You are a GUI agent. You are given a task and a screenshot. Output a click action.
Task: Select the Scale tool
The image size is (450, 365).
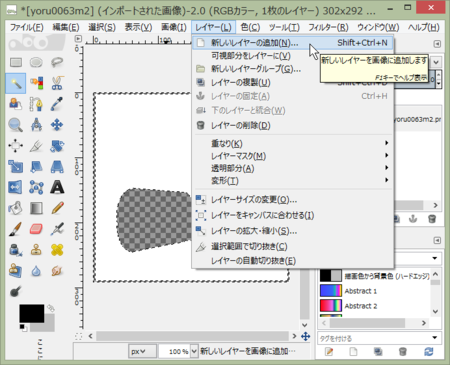16,167
